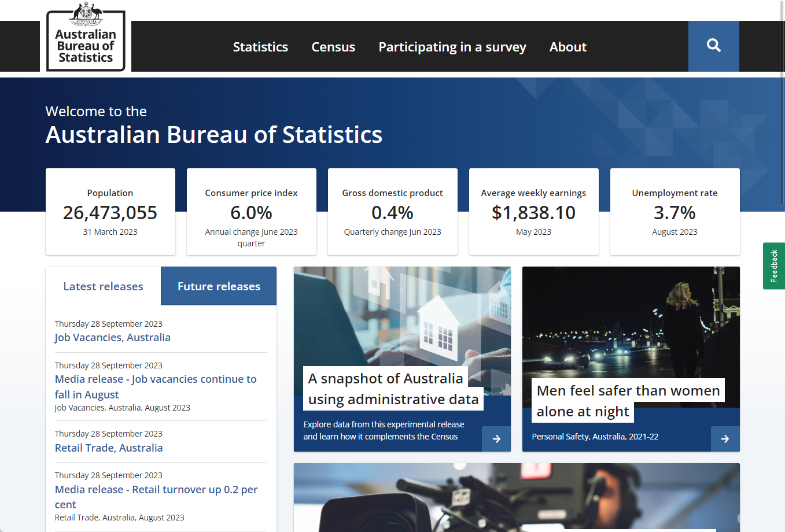This screenshot has width=785, height=532.
Task: Click the '0.4%' GDP value
Action: click(393, 213)
